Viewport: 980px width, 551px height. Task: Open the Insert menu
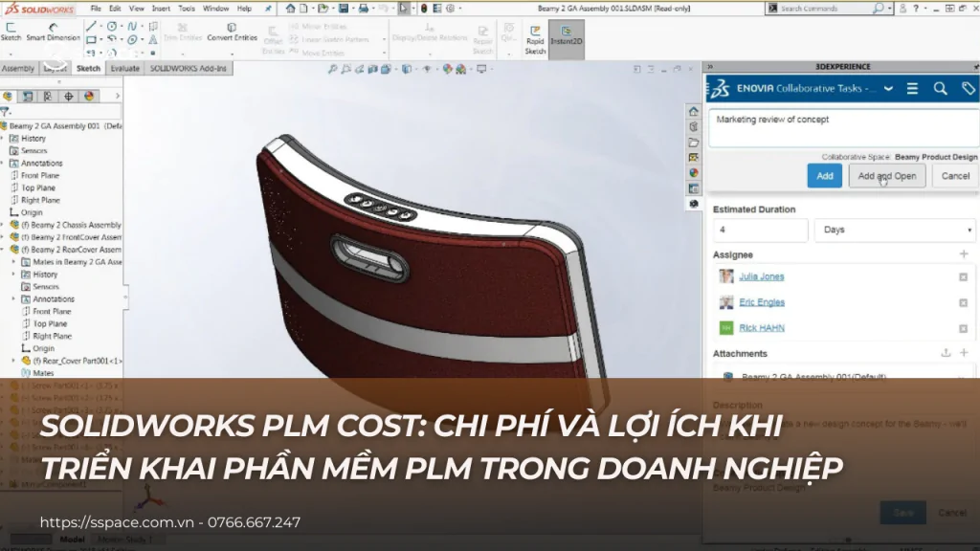click(161, 9)
